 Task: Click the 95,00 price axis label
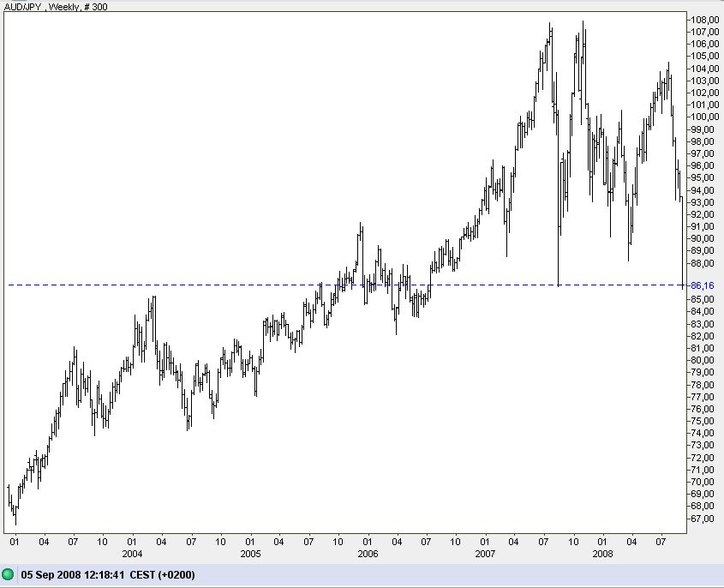coord(703,177)
